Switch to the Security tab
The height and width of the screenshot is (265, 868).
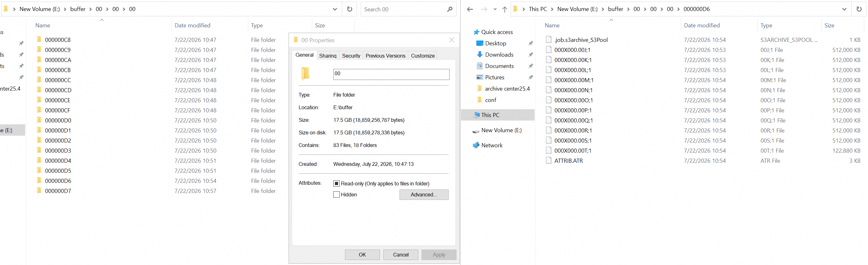click(351, 56)
